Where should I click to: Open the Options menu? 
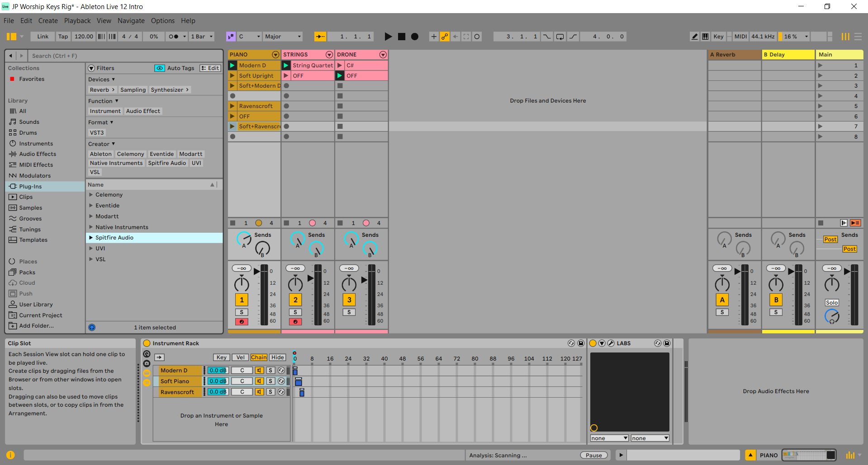pyautogui.click(x=162, y=20)
